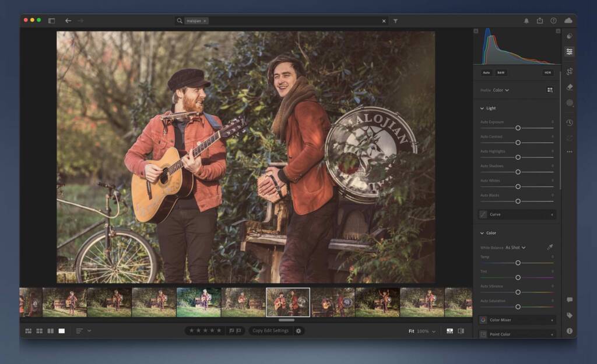
Task: Click Auto to auto-adjust the photo
Action: pos(487,73)
